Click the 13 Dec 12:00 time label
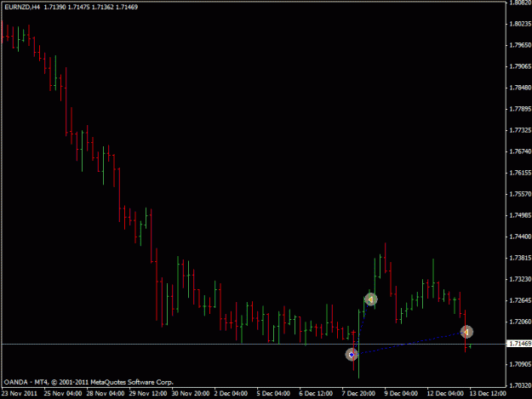The width and height of the screenshot is (532, 399). click(x=488, y=394)
